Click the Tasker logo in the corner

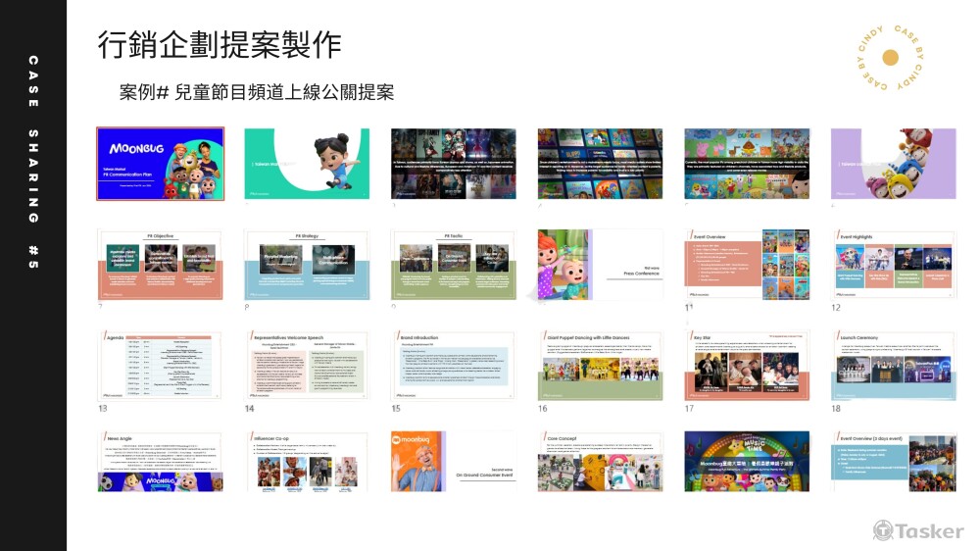pyautogui.click(x=918, y=530)
